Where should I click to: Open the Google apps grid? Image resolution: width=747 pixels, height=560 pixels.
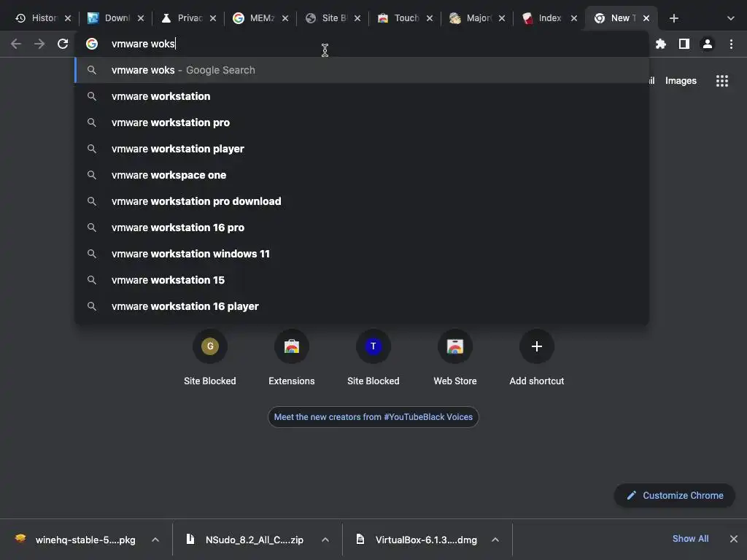(721, 81)
